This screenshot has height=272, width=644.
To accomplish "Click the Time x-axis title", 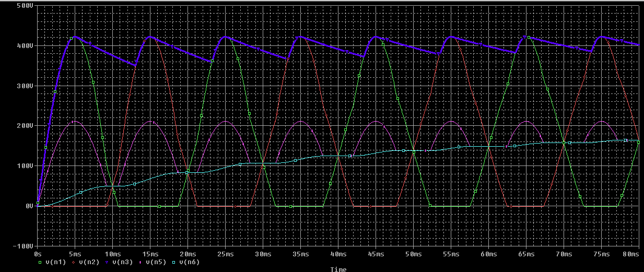I will tap(338, 269).
